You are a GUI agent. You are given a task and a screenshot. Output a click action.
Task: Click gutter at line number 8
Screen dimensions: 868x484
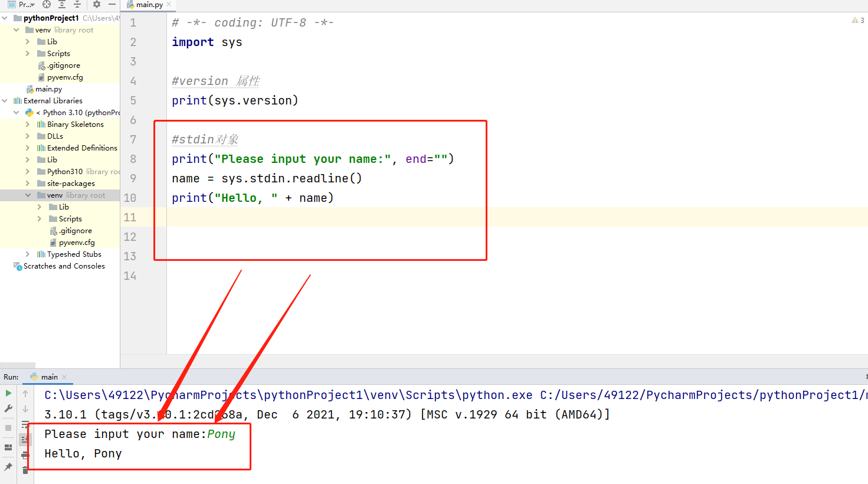tap(133, 159)
